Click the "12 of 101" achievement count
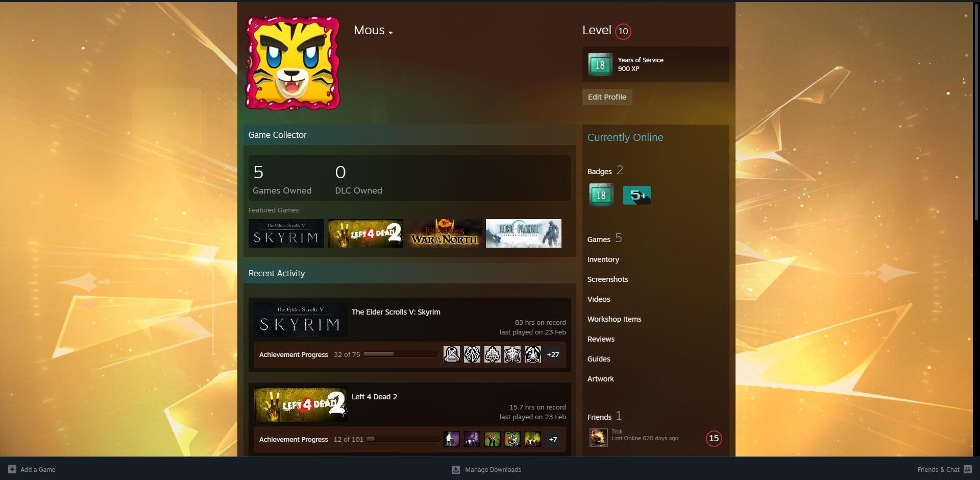This screenshot has width=980, height=480. [x=348, y=439]
